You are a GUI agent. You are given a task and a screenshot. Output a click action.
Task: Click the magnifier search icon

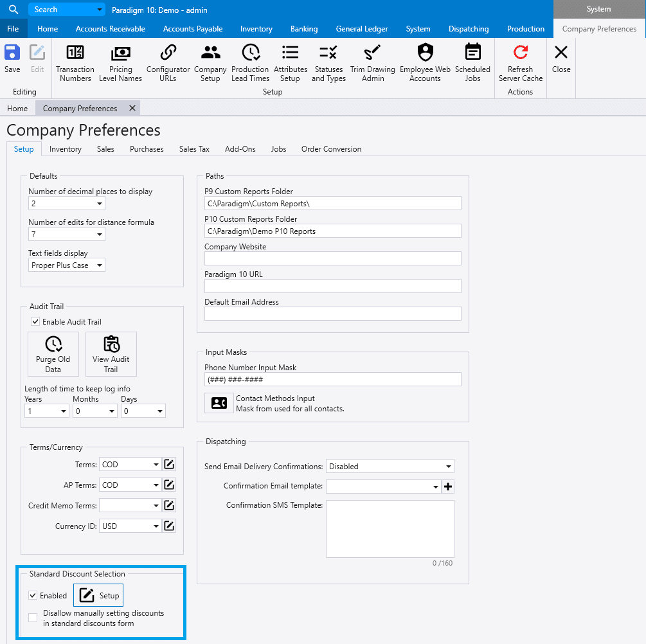13,10
